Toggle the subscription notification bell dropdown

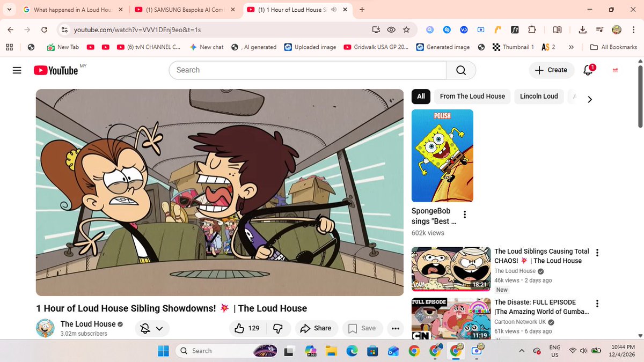point(152,329)
